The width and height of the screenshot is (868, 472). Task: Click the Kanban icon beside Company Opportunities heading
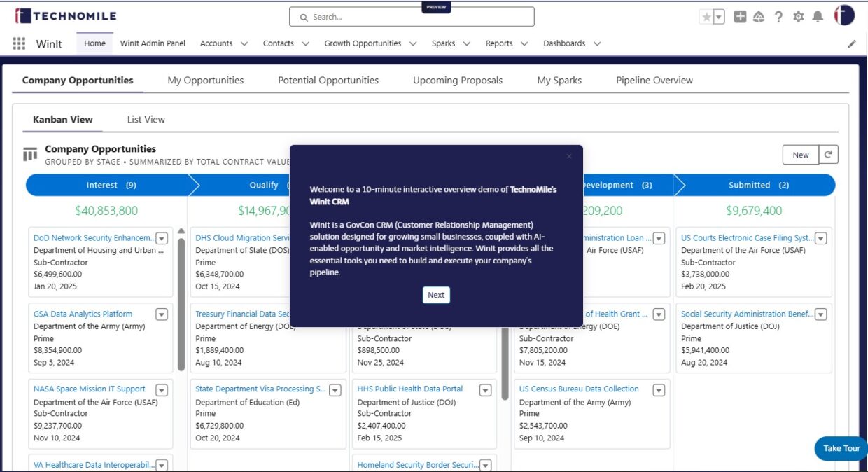pyautogui.click(x=30, y=154)
